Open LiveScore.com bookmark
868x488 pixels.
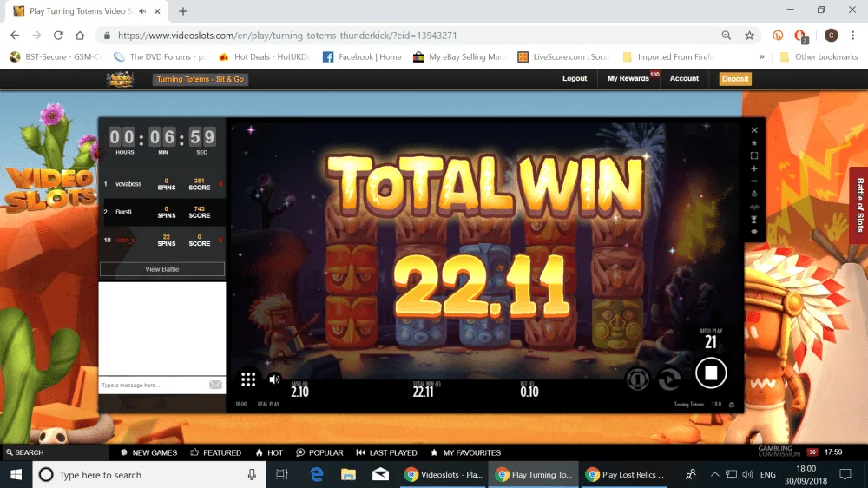(563, 57)
